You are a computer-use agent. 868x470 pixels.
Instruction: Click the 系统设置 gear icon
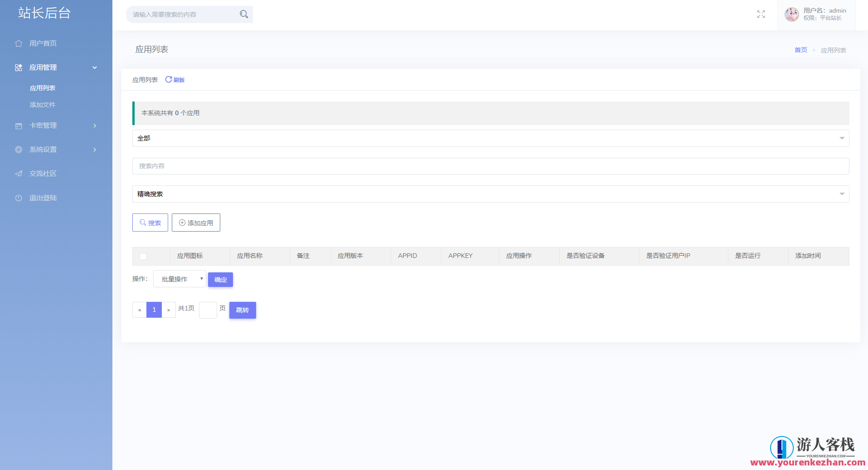tap(19, 150)
